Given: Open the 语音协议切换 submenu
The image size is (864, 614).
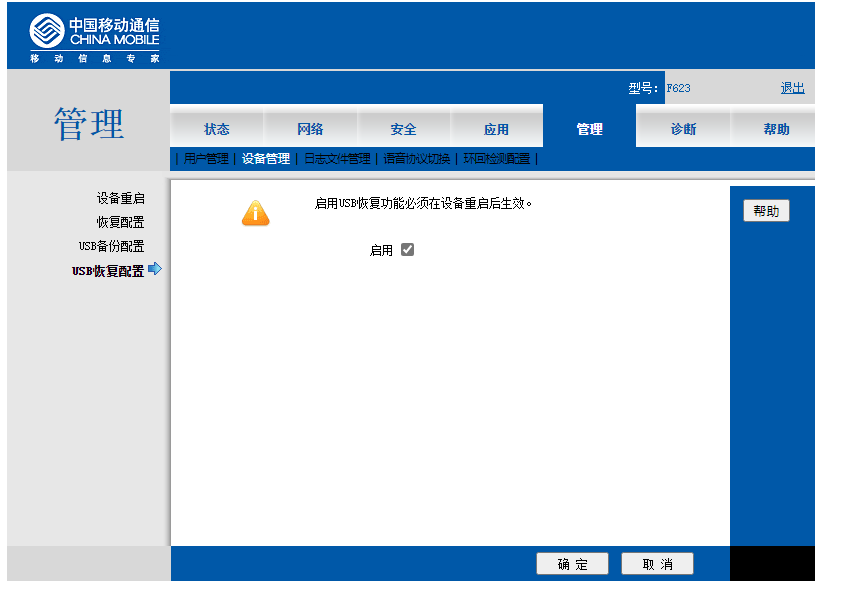Looking at the screenshot, I should coord(417,159).
